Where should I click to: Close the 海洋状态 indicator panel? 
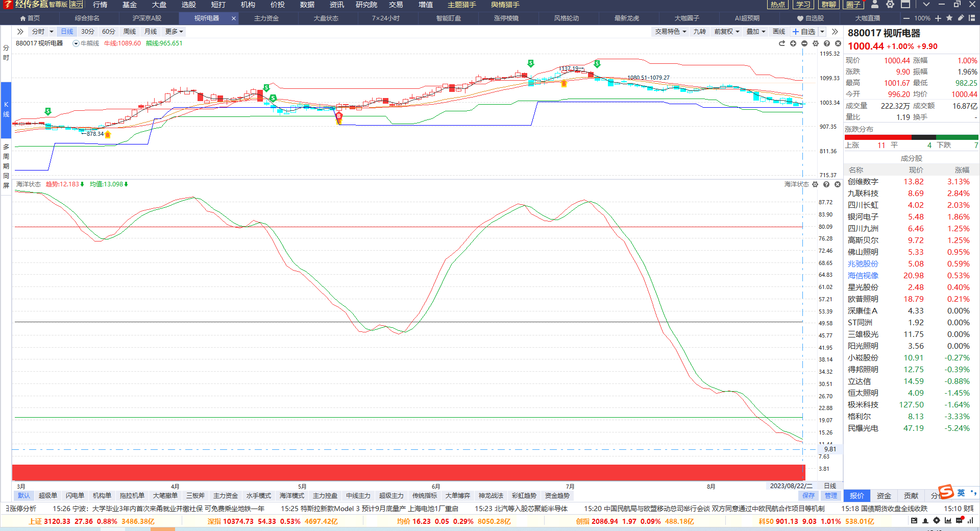[x=838, y=184]
